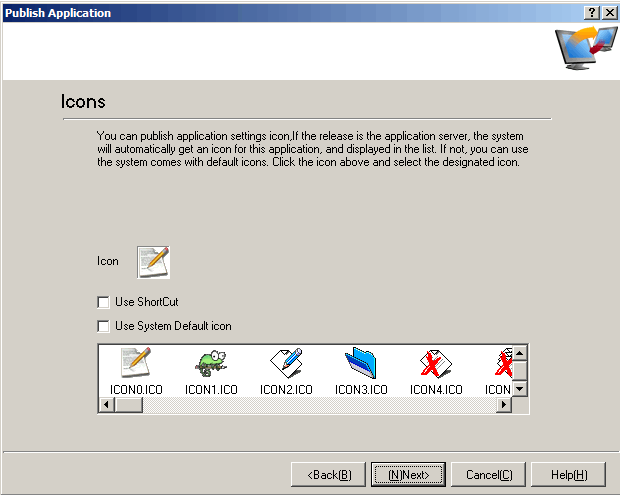Proceed by clicking the Next button
This screenshot has height=495, width=620.
tap(408, 474)
